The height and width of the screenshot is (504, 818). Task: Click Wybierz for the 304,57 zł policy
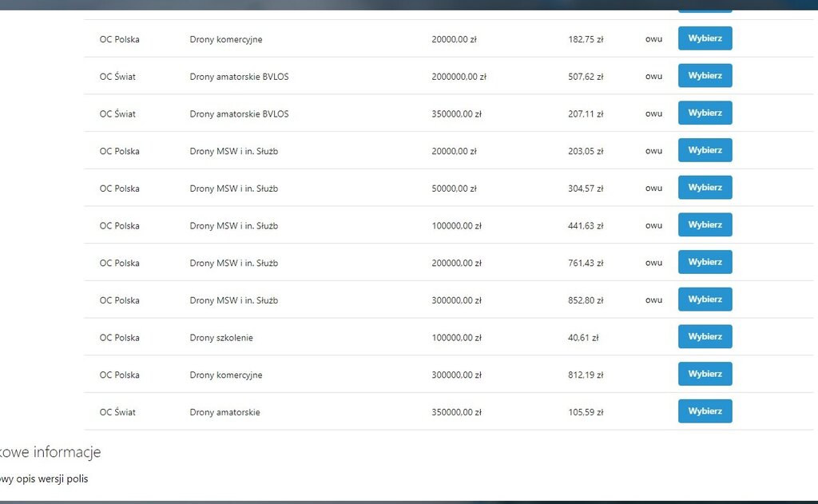click(x=705, y=188)
